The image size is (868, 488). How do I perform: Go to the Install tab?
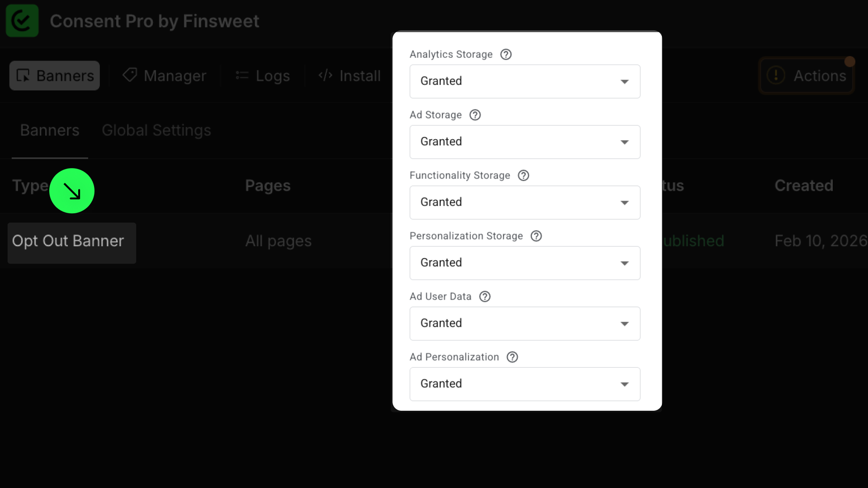click(349, 76)
